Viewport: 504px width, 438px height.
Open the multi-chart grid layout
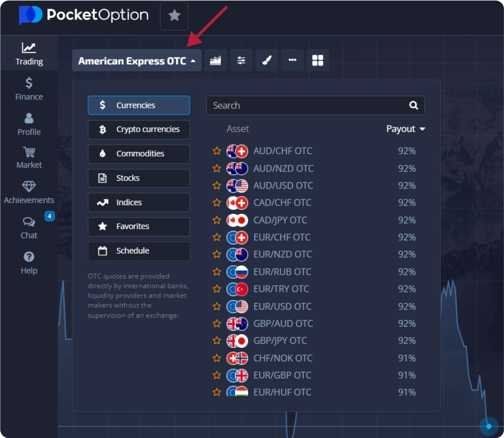318,60
